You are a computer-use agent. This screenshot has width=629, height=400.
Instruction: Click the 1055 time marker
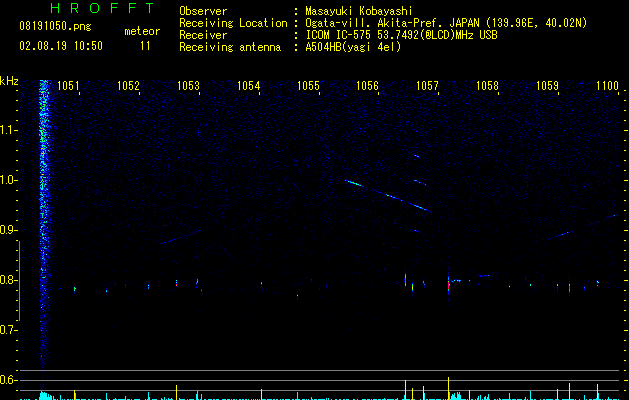point(308,86)
